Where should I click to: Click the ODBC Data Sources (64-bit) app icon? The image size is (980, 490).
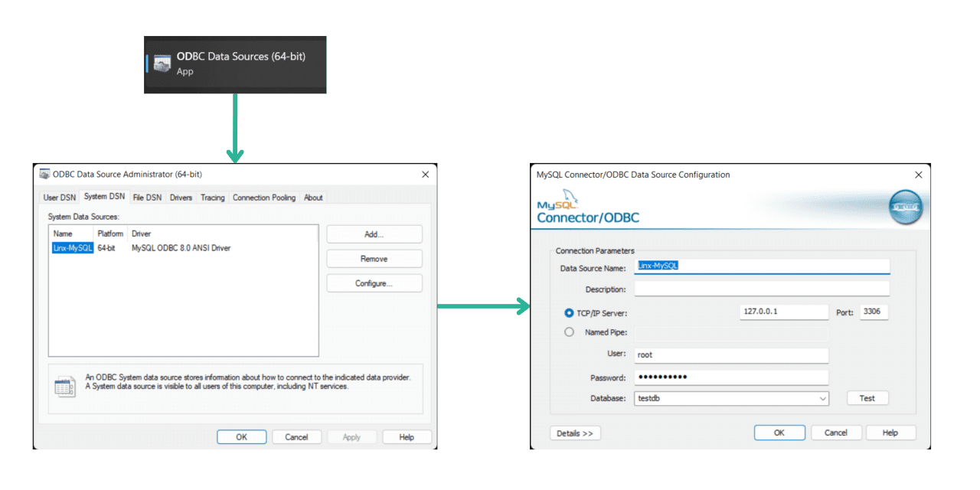[x=162, y=64]
